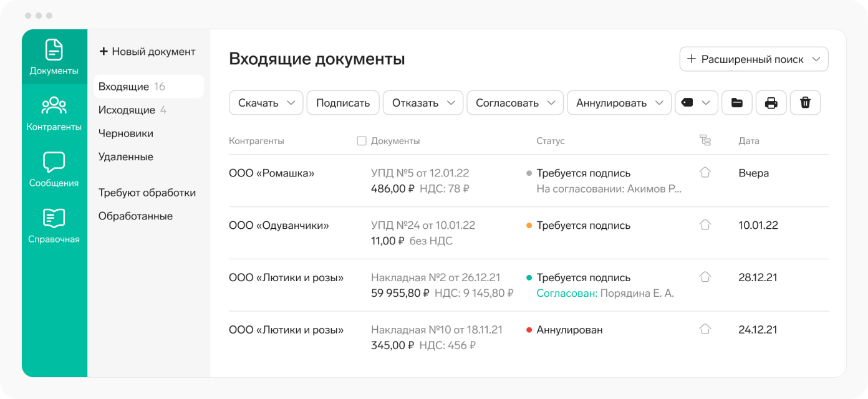Sort by the Контрагенты column header
Screen dimensions: 868x399
(256, 141)
